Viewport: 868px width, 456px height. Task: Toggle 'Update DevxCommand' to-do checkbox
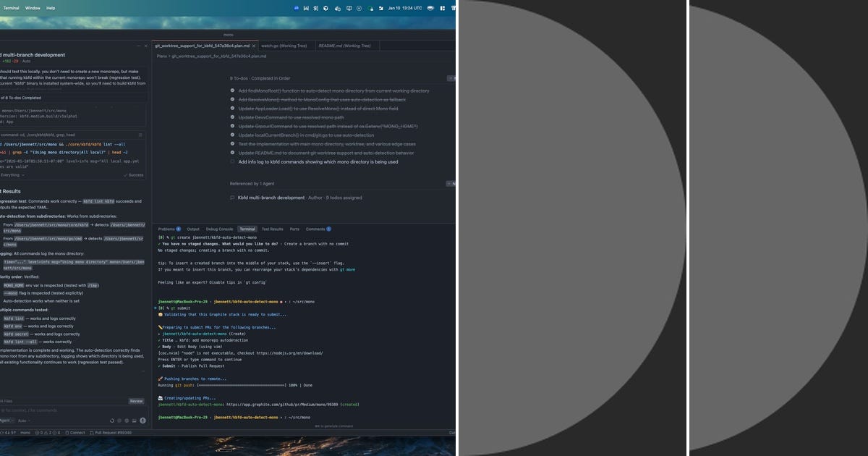click(x=232, y=117)
